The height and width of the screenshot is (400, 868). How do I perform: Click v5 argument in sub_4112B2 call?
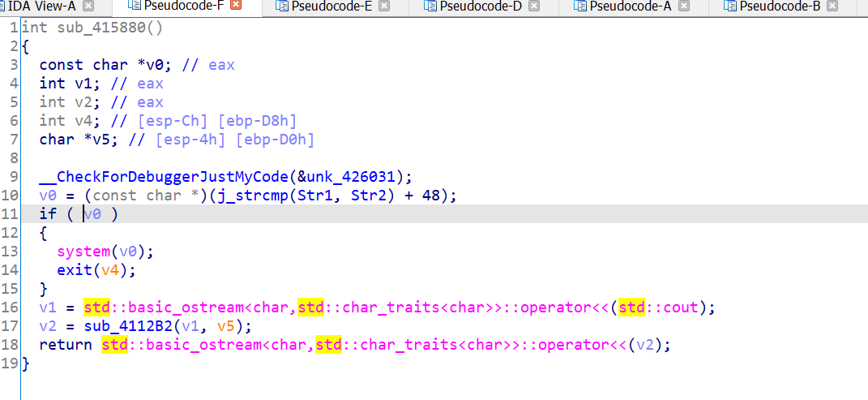228,325
